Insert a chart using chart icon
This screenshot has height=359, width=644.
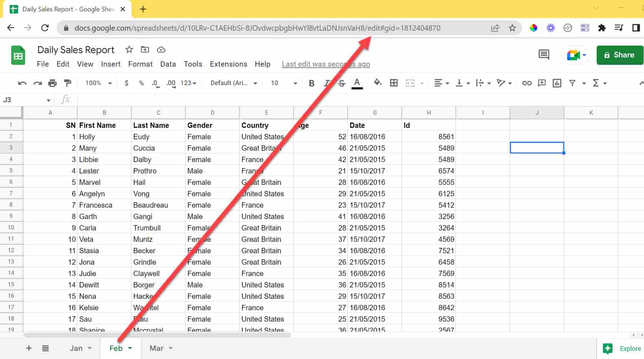click(x=556, y=83)
